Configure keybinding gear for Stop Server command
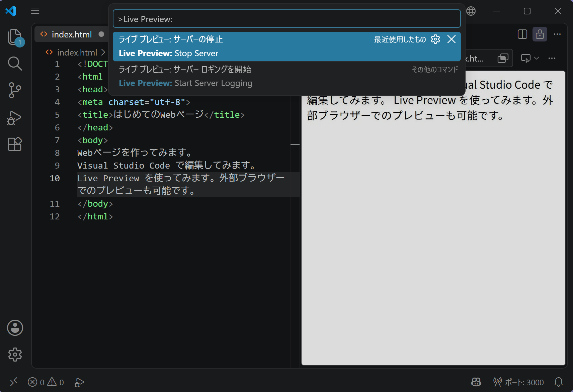This screenshot has width=573, height=392. point(435,39)
